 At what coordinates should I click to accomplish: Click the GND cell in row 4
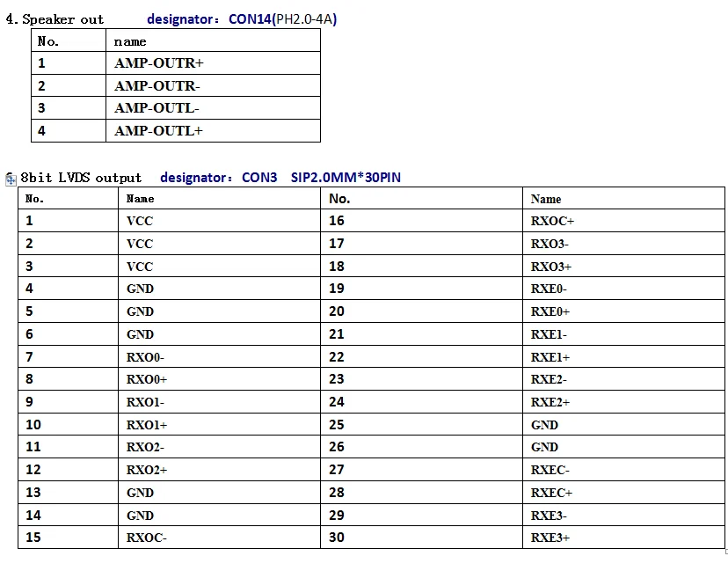click(219, 289)
